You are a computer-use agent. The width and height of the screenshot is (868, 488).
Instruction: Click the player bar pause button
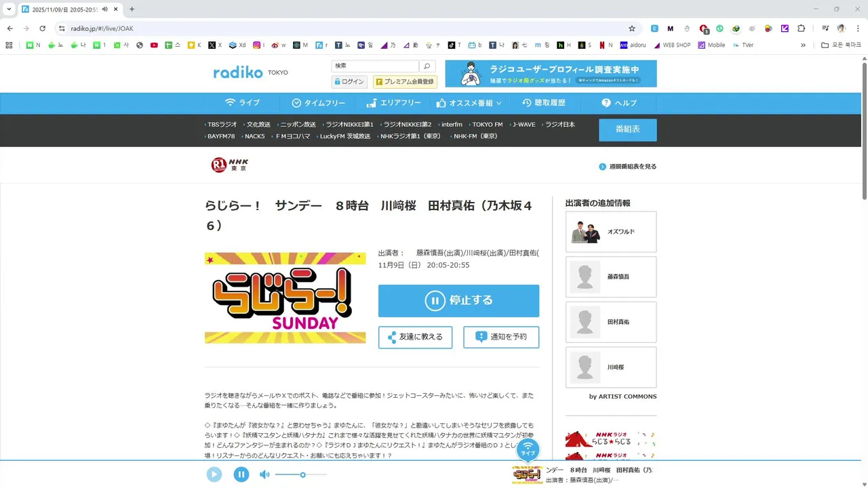pos(241,474)
